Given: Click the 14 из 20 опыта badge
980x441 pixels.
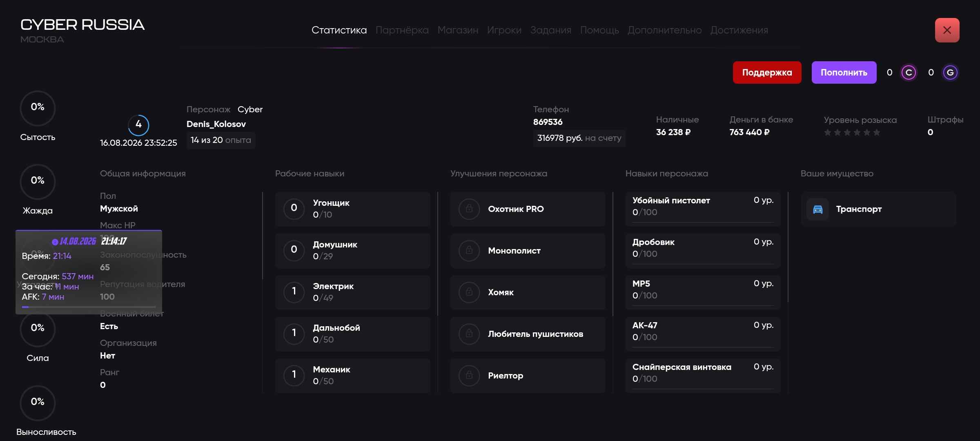Looking at the screenshot, I should point(221,140).
